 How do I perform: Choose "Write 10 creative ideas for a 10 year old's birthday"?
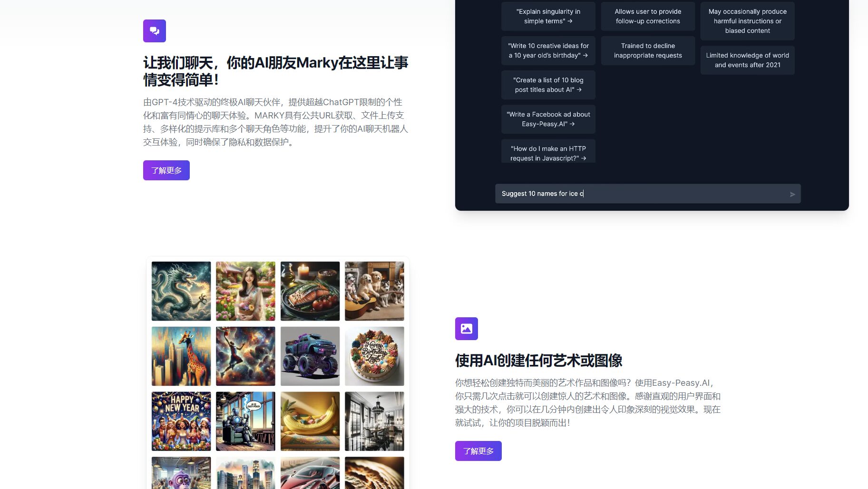pos(548,50)
